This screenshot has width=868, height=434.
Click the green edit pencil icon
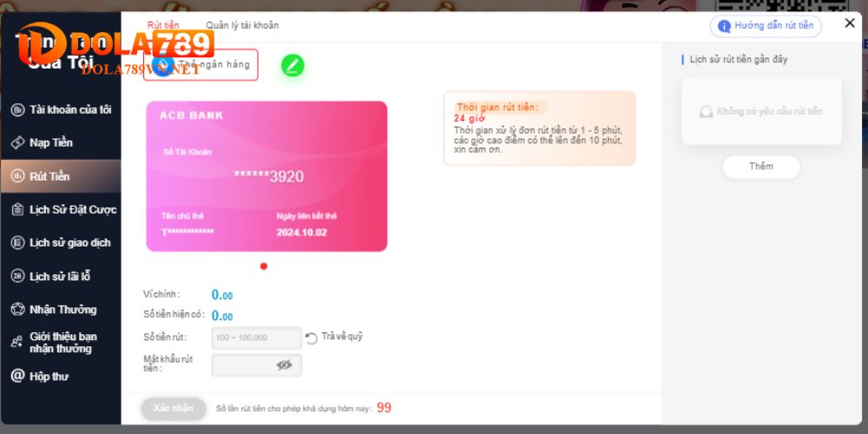(x=293, y=65)
